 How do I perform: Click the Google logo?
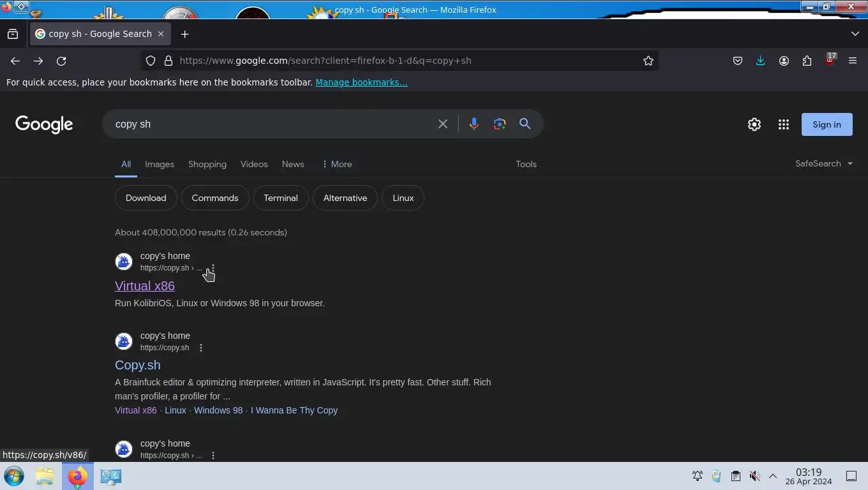[x=44, y=124]
